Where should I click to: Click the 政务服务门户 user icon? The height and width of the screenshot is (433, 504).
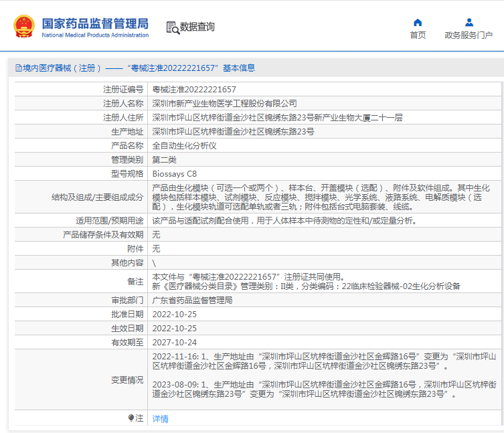click(469, 23)
